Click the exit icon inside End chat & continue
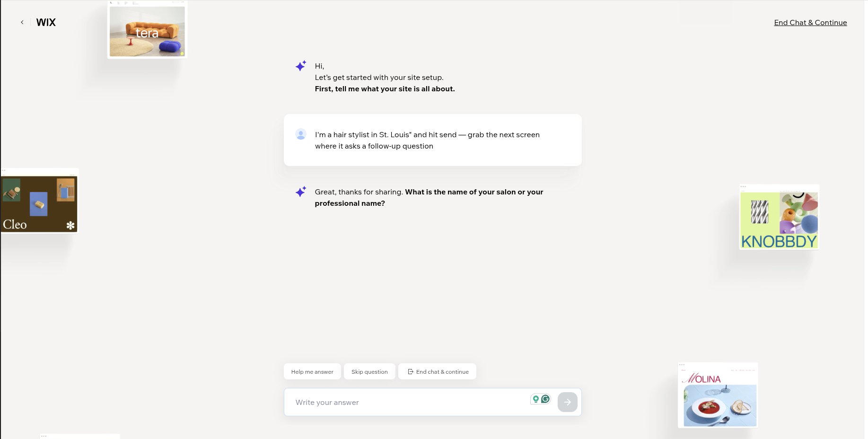Image resolution: width=868 pixels, height=439 pixels. click(x=410, y=371)
